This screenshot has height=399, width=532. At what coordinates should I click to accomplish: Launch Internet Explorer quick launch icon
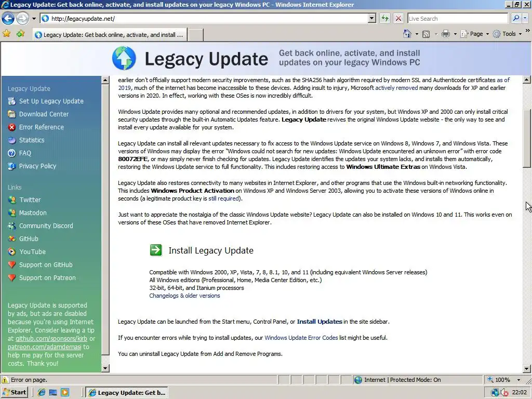(x=42, y=393)
